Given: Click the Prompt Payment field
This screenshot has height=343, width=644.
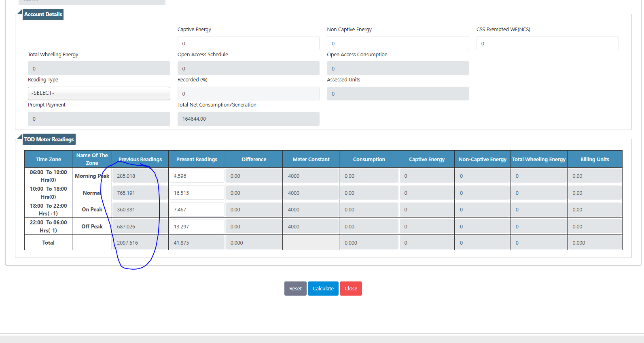Looking at the screenshot, I should [99, 119].
